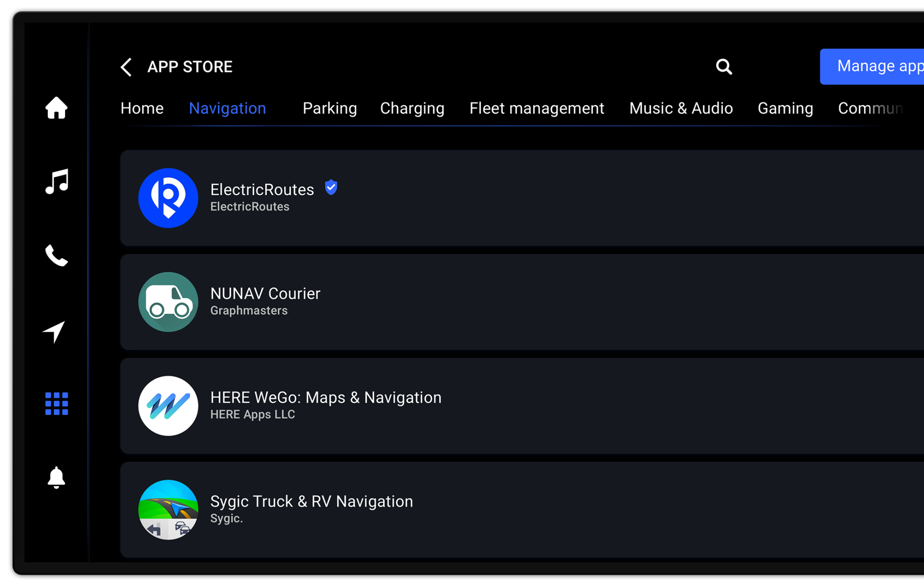Select the Parking tab
This screenshot has width=924, height=585.
[x=330, y=108]
